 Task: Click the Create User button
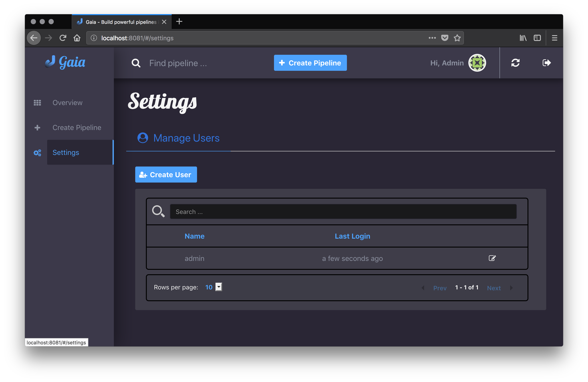[x=166, y=175]
